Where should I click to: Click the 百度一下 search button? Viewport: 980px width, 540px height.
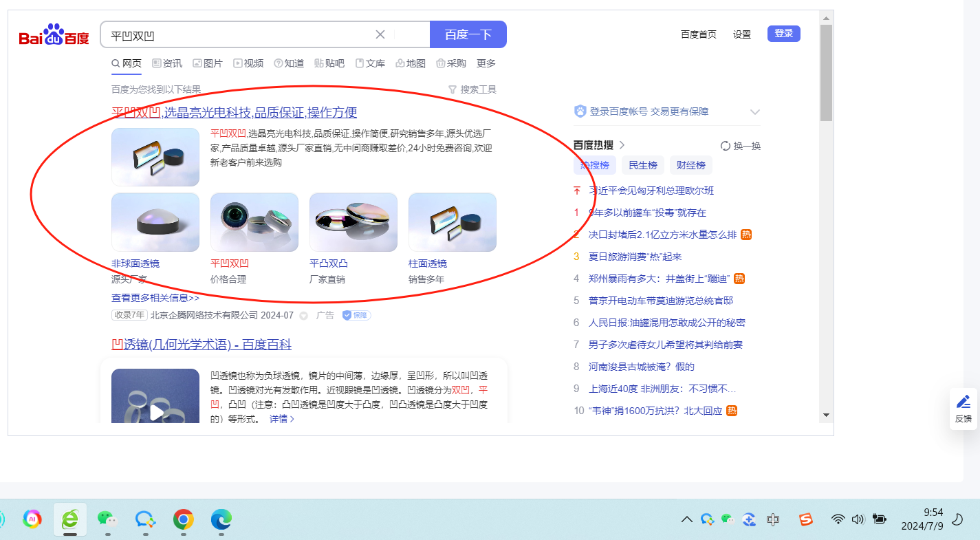(468, 34)
